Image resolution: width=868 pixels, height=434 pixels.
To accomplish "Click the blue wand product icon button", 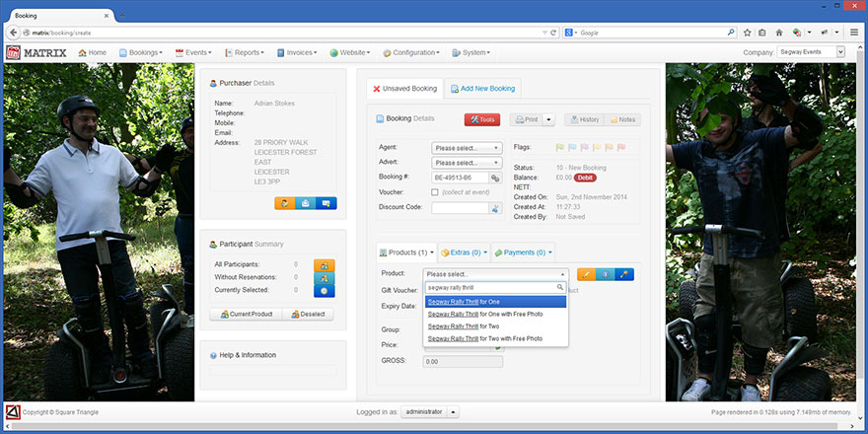I will (x=623, y=274).
